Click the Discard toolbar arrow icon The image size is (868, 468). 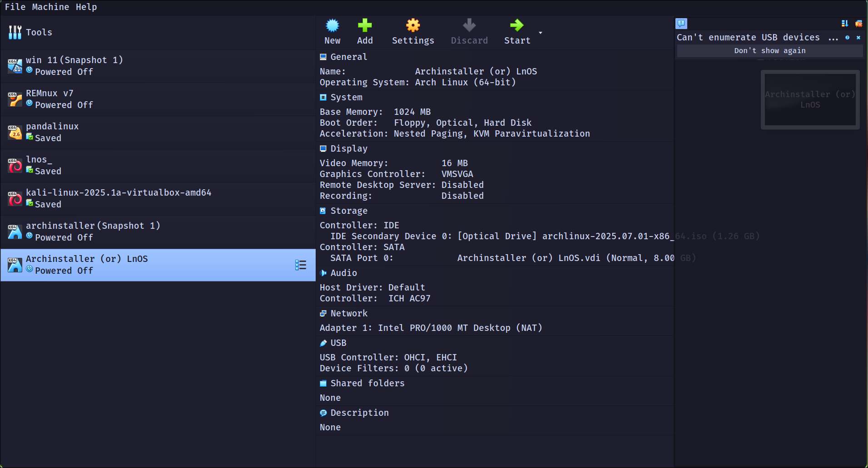click(x=469, y=25)
